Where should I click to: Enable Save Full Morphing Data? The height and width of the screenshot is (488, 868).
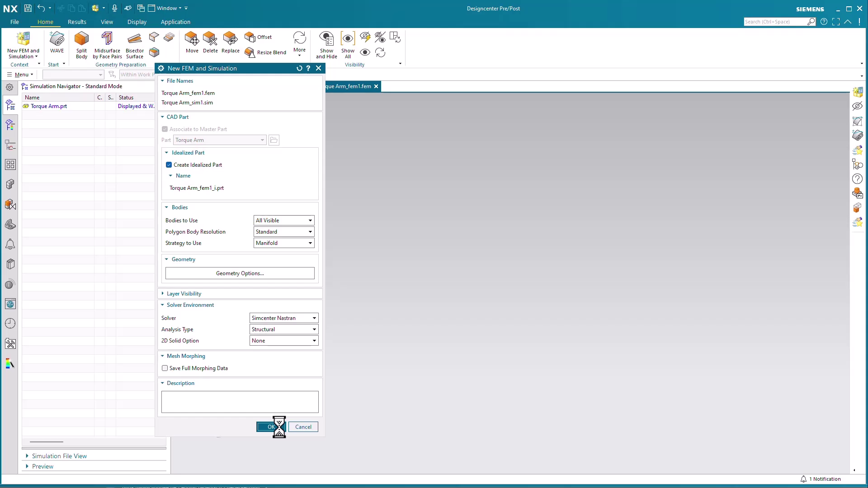tap(165, 368)
